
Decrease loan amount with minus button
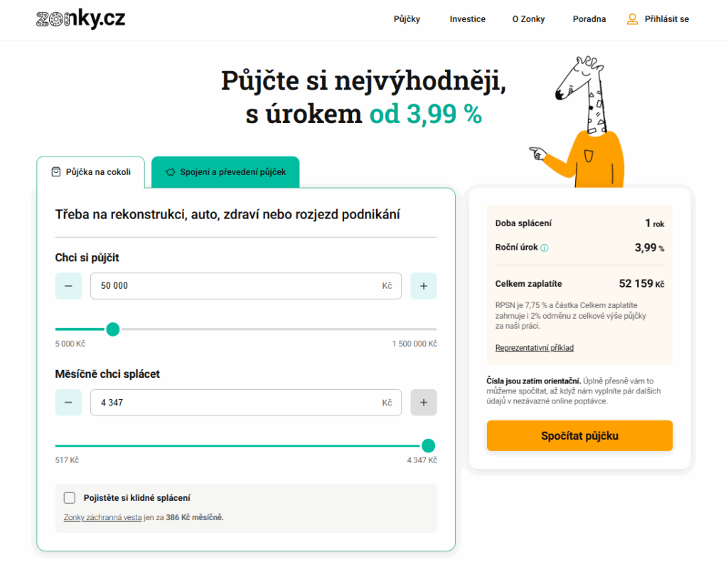point(68,286)
